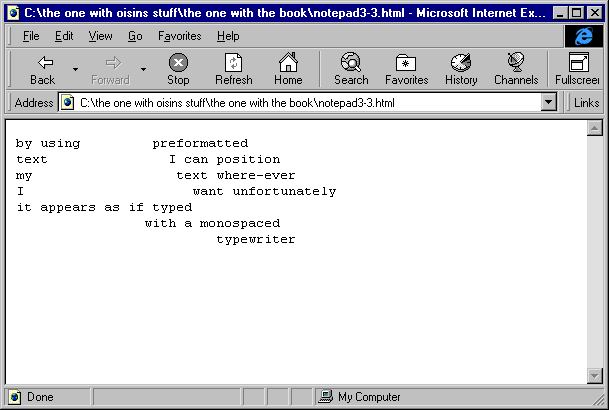The width and height of the screenshot is (609, 410).
Task: Open the Forward button history dropdown arrow
Action: pyautogui.click(x=143, y=69)
